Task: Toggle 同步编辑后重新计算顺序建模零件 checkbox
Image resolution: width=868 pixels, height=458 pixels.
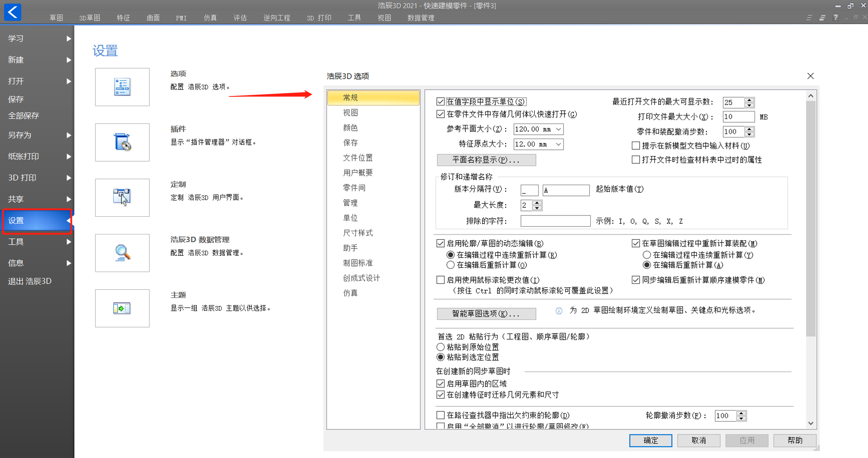Action: coord(636,280)
